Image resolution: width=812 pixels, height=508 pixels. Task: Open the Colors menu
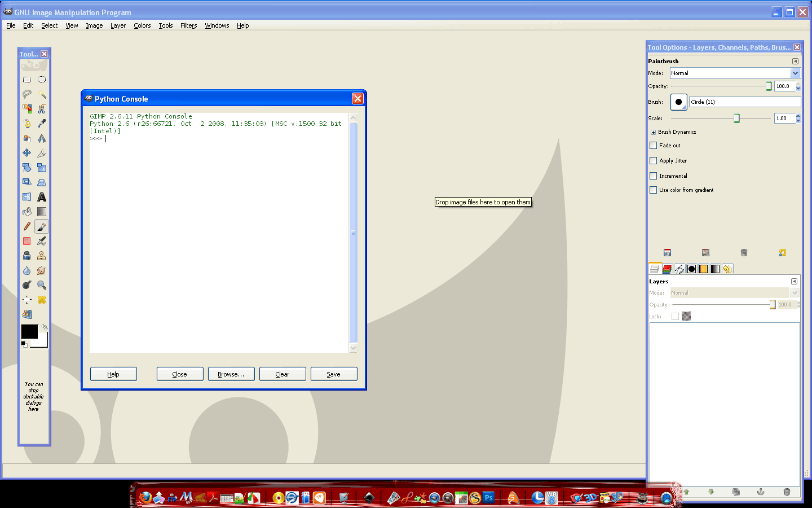coord(142,25)
